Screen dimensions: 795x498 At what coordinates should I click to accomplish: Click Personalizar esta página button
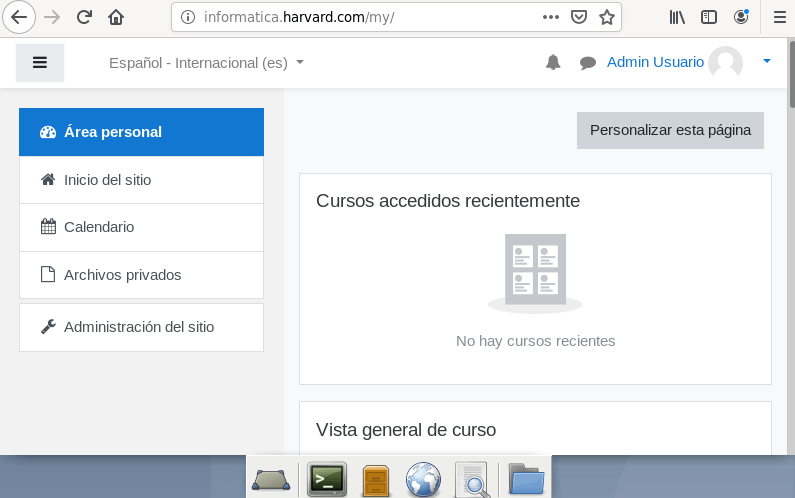click(x=670, y=130)
